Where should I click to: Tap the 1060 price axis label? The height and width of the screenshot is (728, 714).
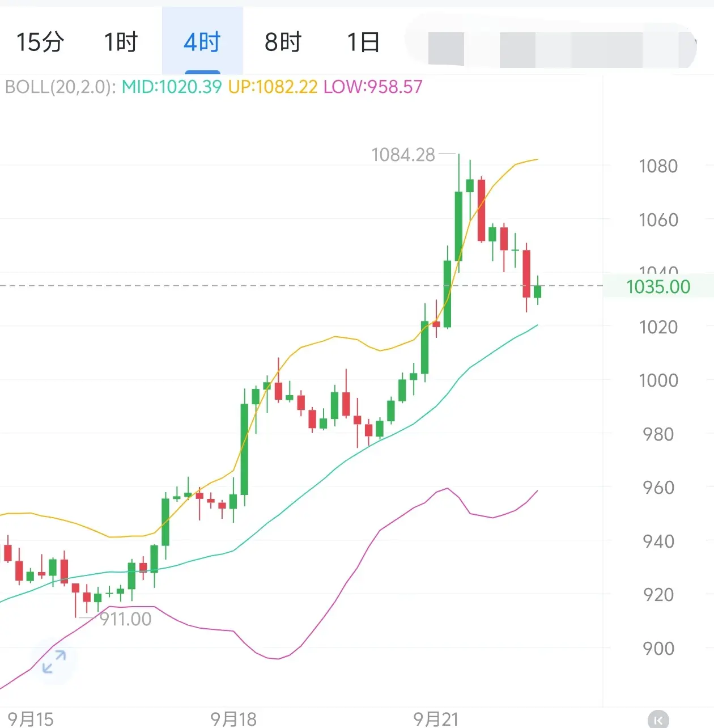pos(658,219)
